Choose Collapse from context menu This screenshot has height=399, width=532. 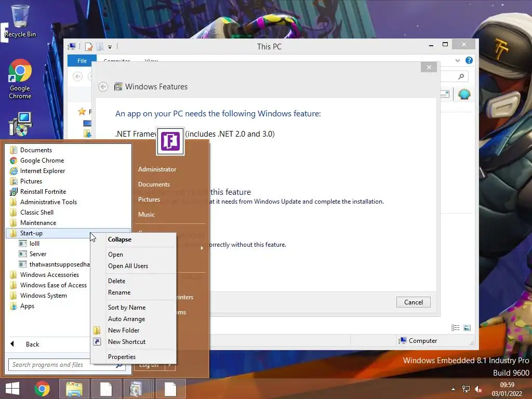(x=134, y=240)
